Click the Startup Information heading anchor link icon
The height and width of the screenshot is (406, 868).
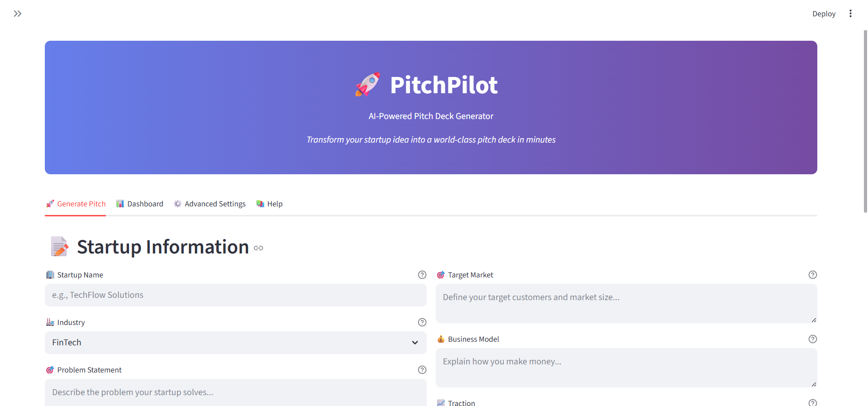click(x=258, y=248)
